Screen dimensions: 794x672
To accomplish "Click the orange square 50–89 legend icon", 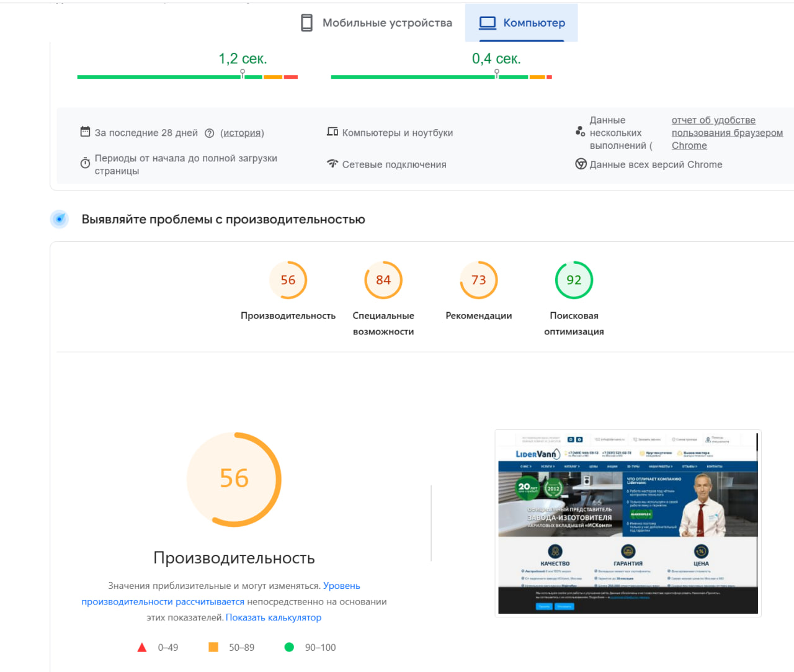I will click(213, 647).
